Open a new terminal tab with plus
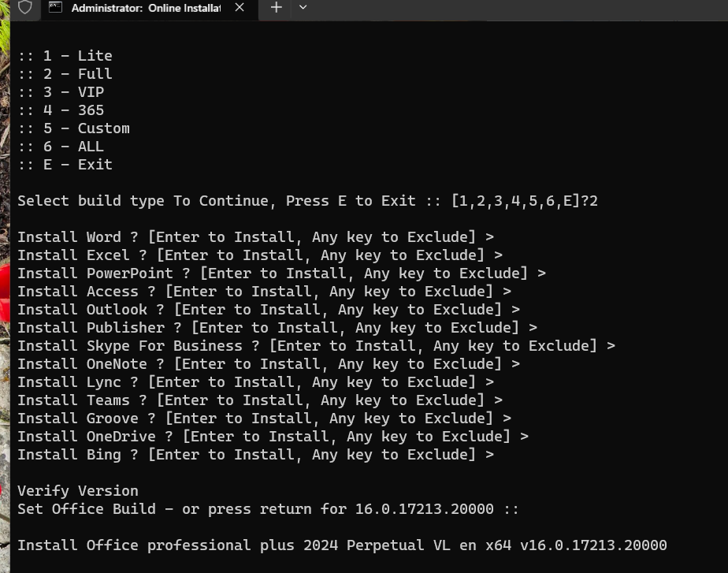 click(277, 7)
